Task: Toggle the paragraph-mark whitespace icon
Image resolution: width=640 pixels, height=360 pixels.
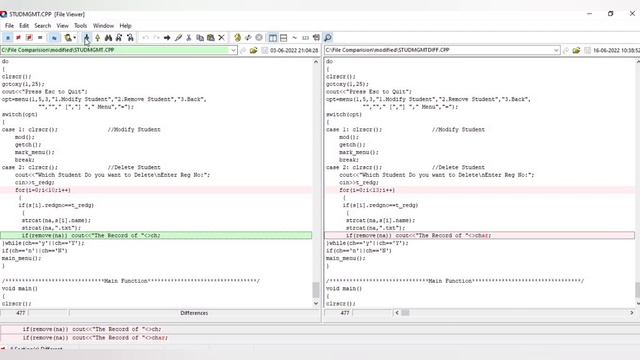Action: (x=316, y=38)
